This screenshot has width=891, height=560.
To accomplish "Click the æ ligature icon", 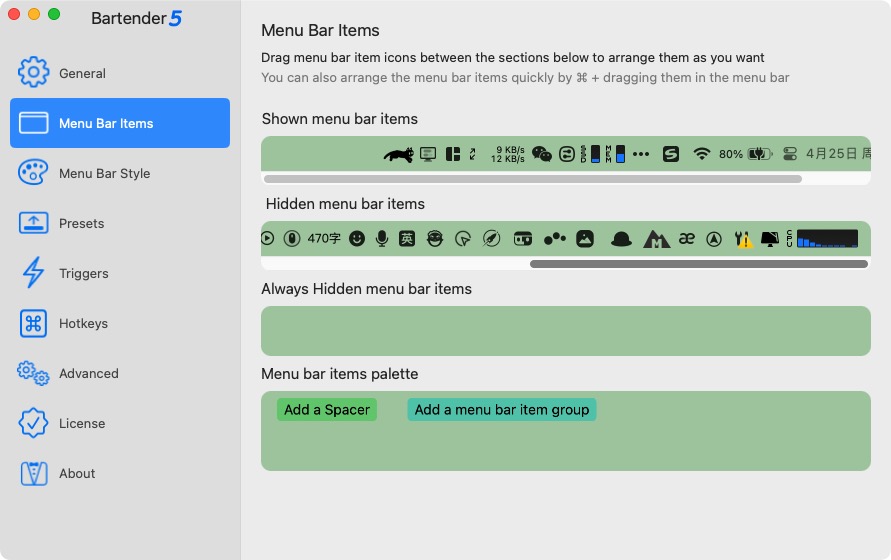I will pyautogui.click(x=686, y=239).
